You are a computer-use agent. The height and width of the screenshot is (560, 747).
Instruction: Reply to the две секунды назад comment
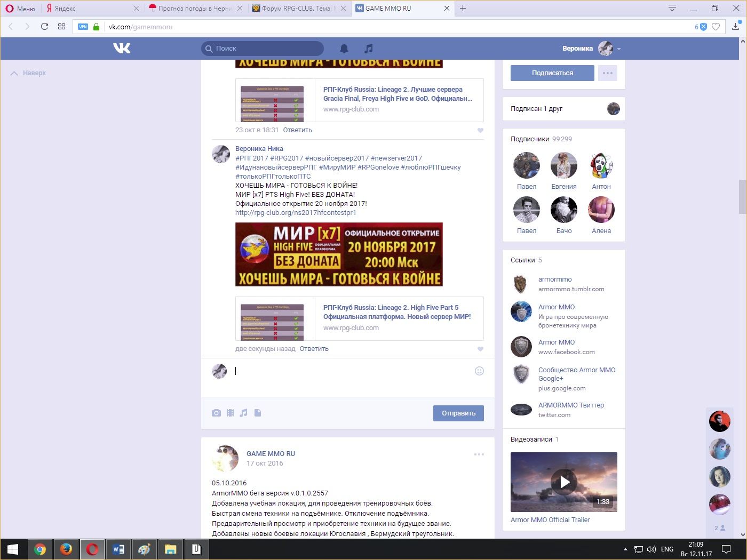(x=314, y=349)
